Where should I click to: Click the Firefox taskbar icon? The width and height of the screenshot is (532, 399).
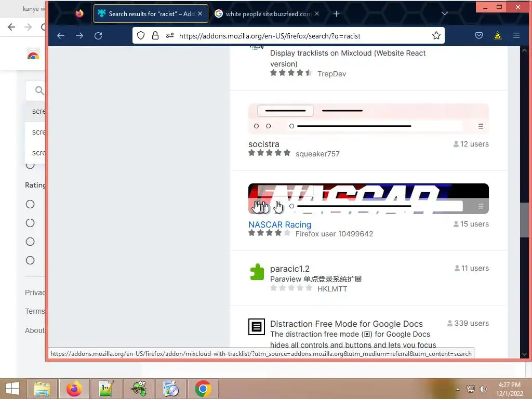click(x=74, y=389)
